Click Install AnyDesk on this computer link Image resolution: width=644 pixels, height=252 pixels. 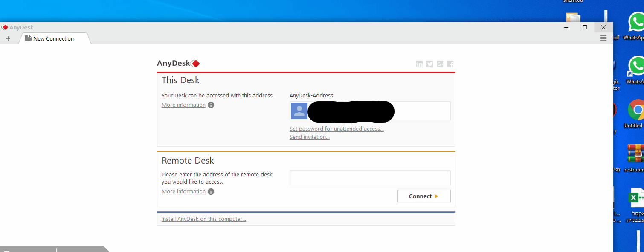(204, 219)
